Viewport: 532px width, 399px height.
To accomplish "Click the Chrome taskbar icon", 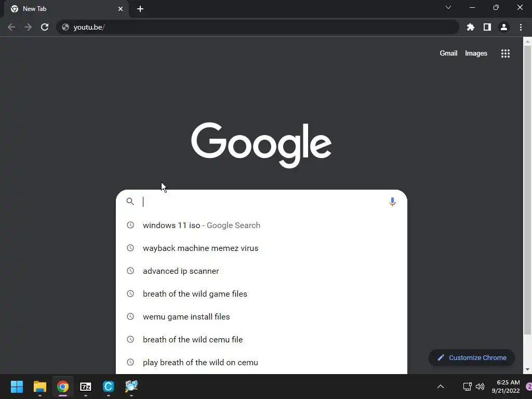I will 63,387.
